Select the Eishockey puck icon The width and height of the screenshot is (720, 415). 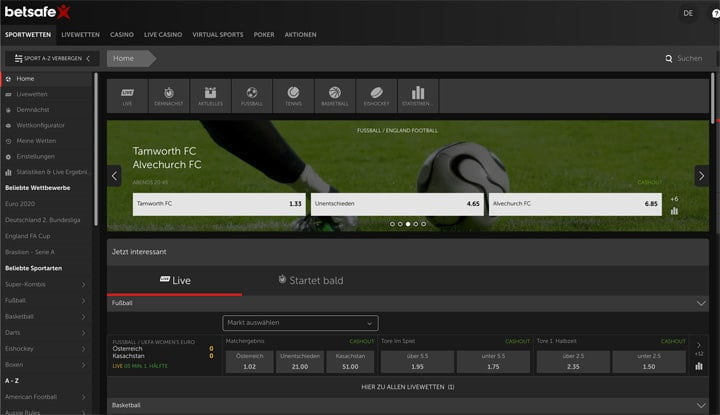(x=377, y=96)
